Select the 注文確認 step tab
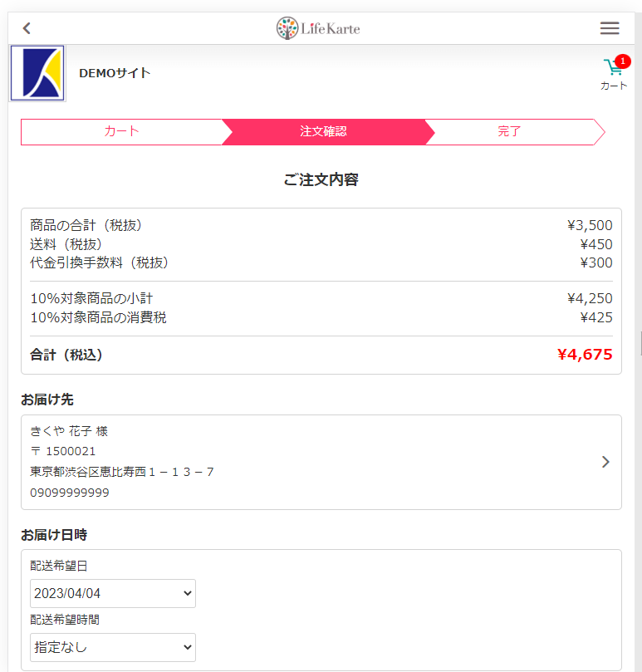 [x=323, y=131]
